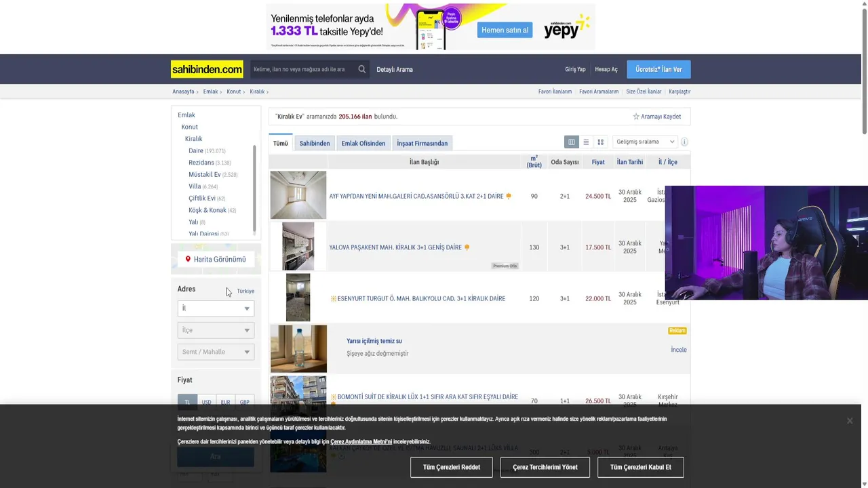
Task: Click the Yalı category
Action: (193, 222)
